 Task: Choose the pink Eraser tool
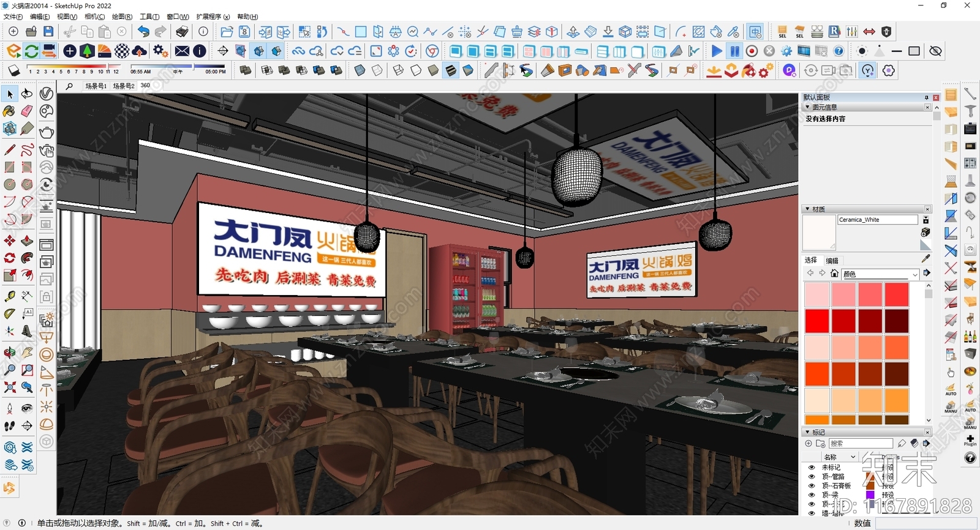27,111
